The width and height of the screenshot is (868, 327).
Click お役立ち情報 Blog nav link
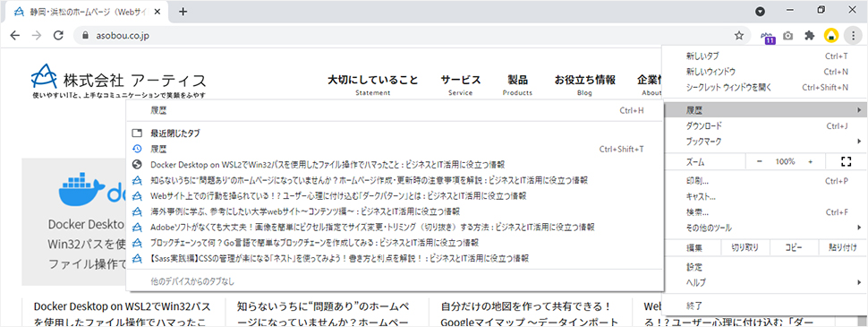click(584, 85)
